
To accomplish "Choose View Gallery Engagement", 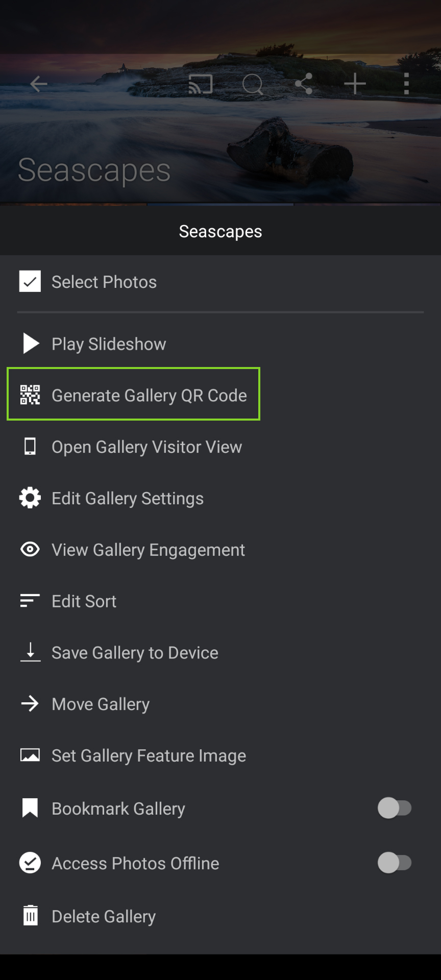I will pos(220,550).
